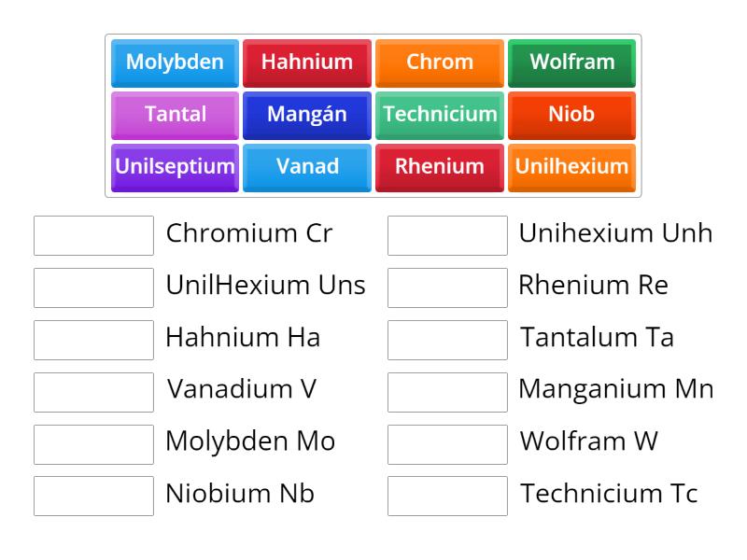Click the blue Molybden tile
The image size is (747, 560).
(x=175, y=63)
